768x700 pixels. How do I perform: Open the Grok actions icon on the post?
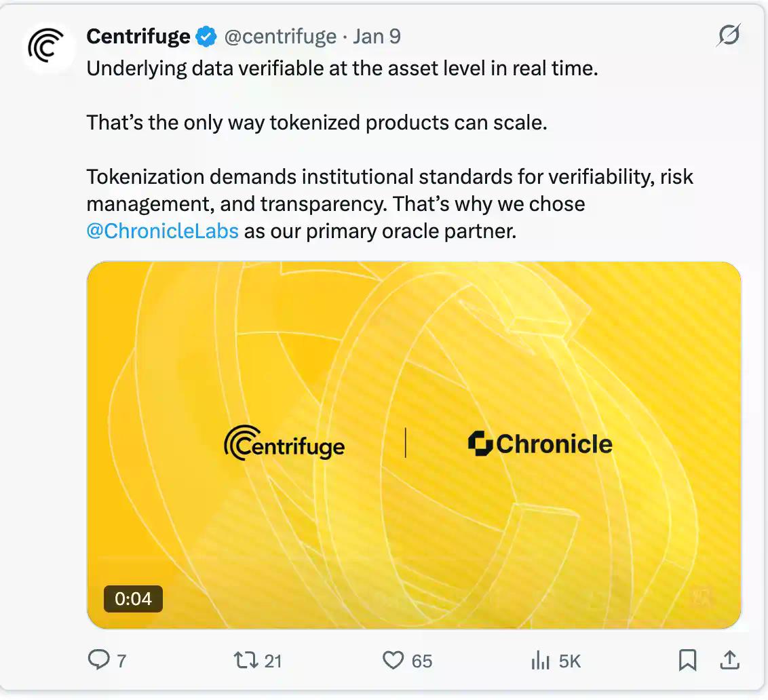tap(729, 35)
